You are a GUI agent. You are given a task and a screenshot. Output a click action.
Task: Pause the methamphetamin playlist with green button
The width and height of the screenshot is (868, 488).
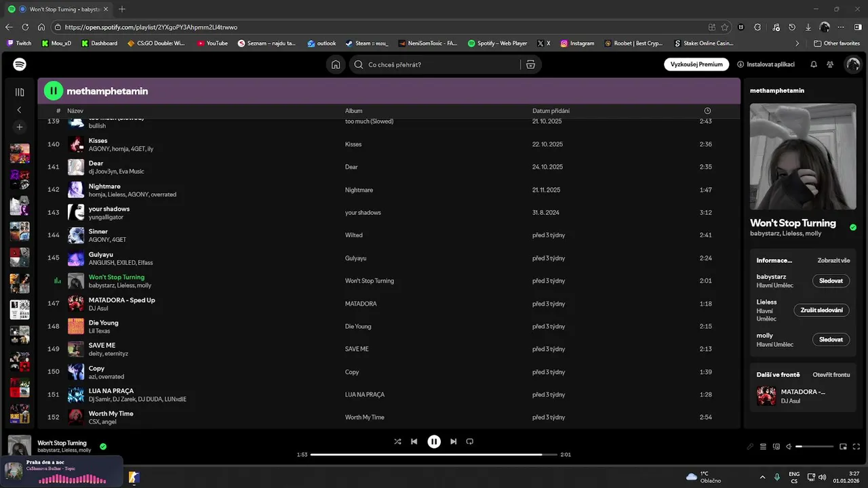[54, 91]
